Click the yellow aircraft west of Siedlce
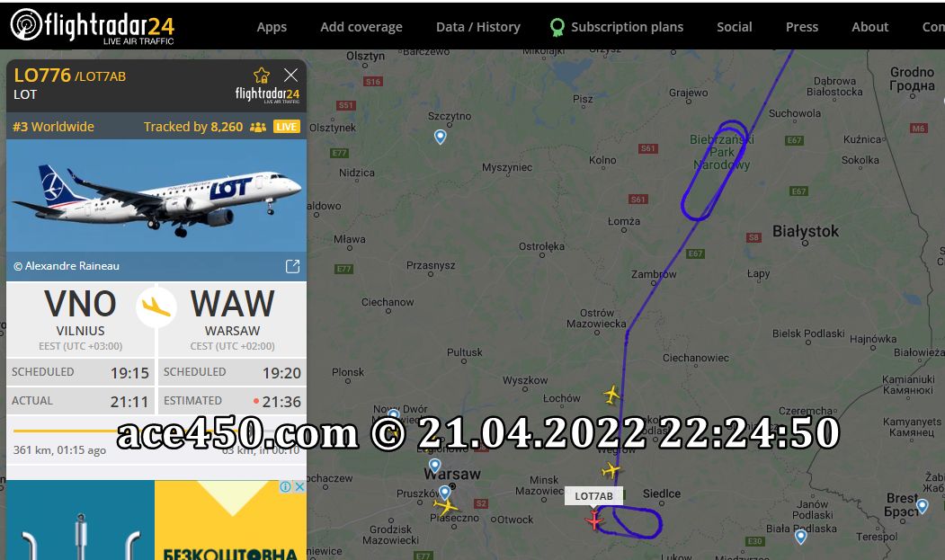 [x=611, y=469]
